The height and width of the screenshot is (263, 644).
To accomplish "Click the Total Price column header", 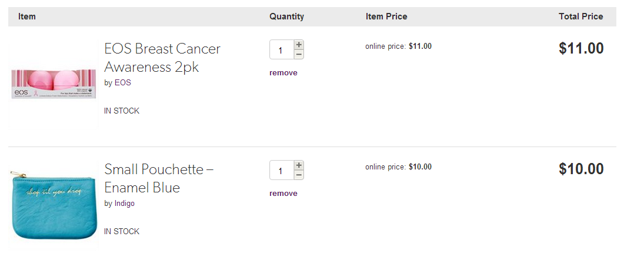I will (580, 17).
